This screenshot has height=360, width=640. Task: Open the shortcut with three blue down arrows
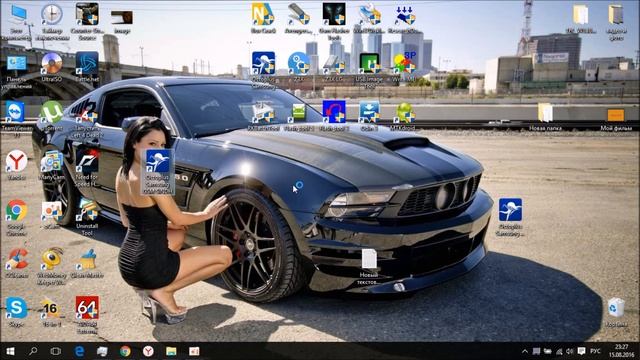[x=404, y=15]
